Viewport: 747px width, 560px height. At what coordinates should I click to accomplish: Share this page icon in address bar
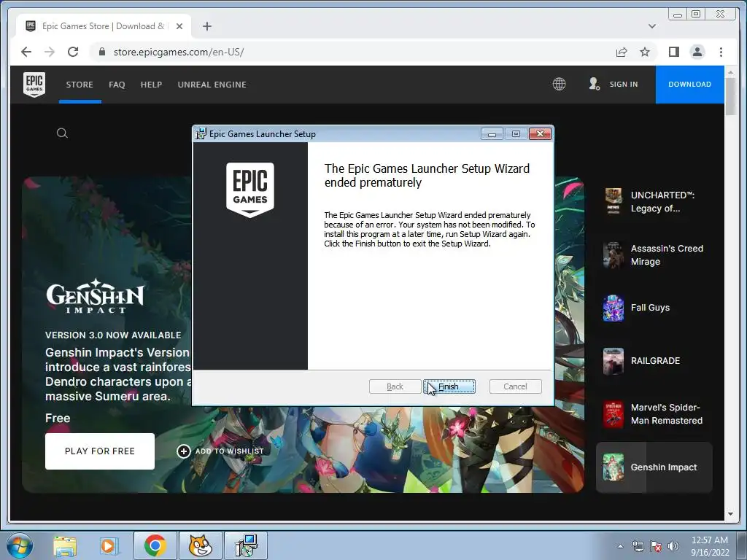coord(622,52)
